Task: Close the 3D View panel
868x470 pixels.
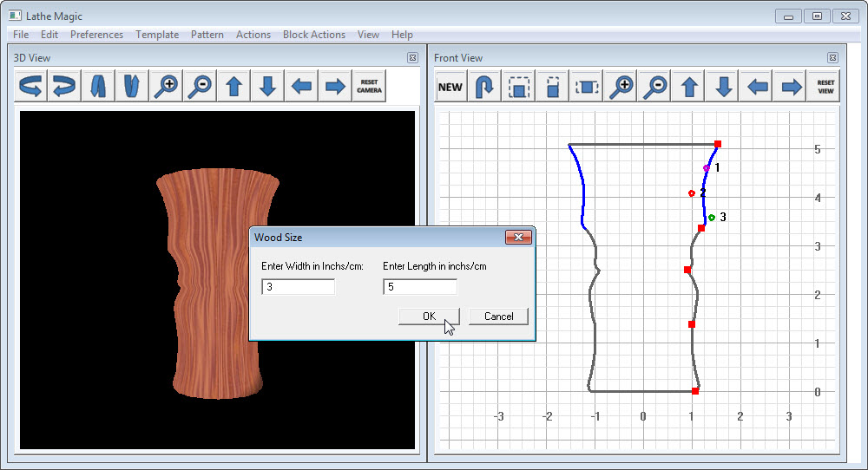Action: pyautogui.click(x=413, y=58)
